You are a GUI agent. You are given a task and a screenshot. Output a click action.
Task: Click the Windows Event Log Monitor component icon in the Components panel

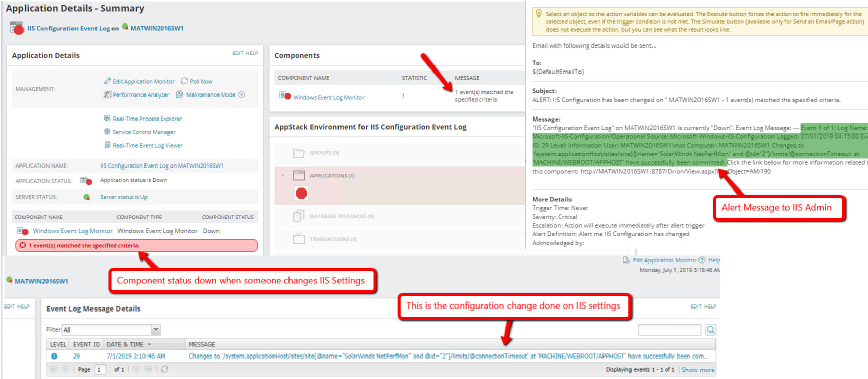pyautogui.click(x=285, y=96)
